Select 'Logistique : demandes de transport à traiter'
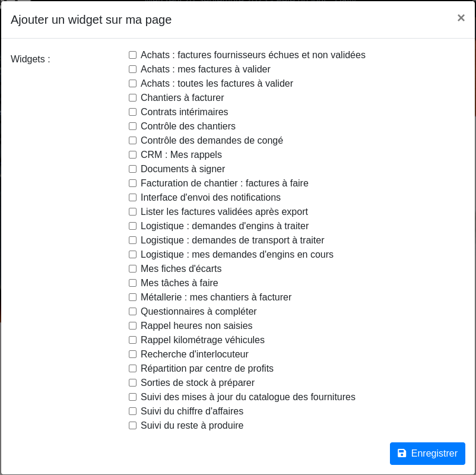The height and width of the screenshot is (475, 476). coord(133,240)
